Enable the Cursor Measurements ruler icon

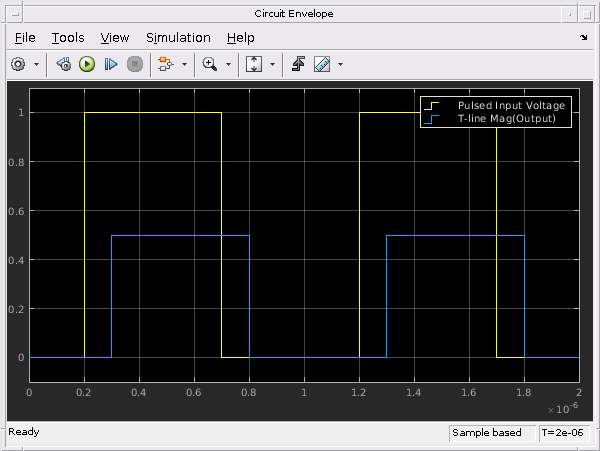[322, 64]
